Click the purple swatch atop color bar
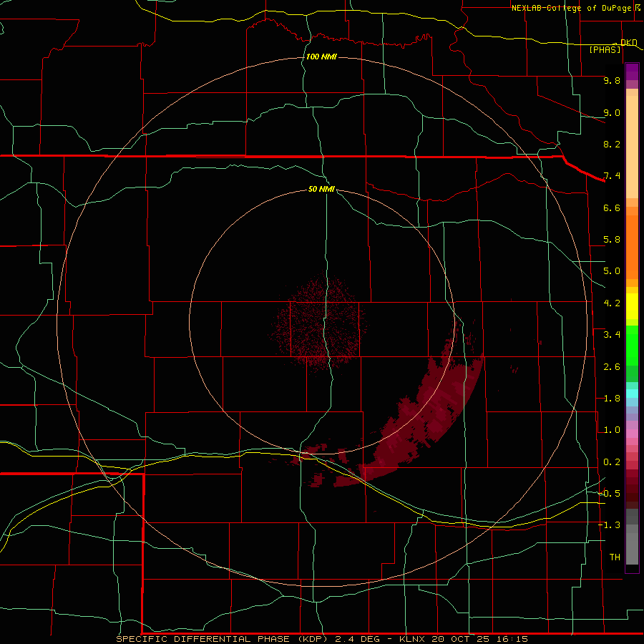The image size is (644, 644). click(632, 72)
